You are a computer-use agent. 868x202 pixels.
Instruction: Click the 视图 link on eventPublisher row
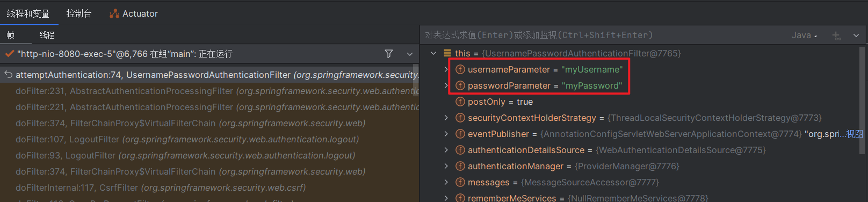[x=855, y=134]
